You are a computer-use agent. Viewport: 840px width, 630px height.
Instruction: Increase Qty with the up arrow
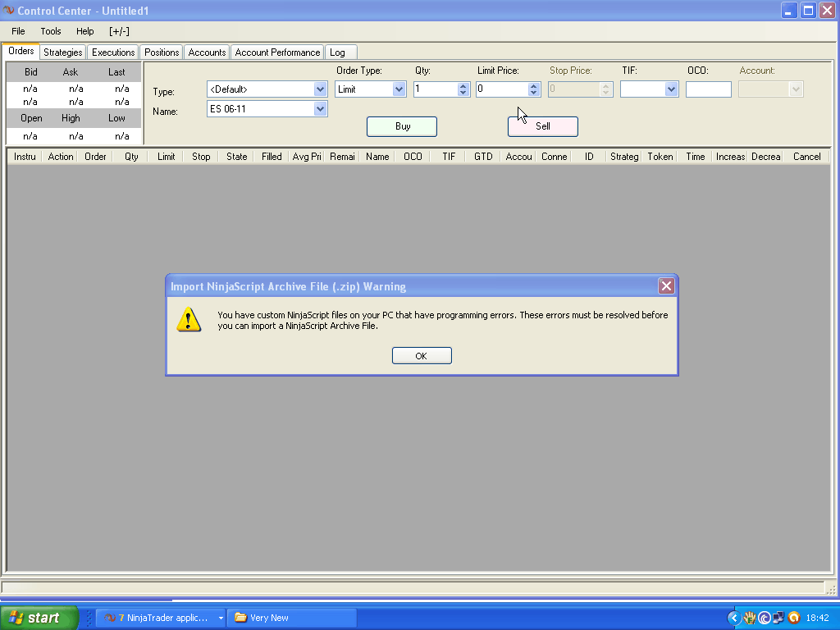pos(463,85)
